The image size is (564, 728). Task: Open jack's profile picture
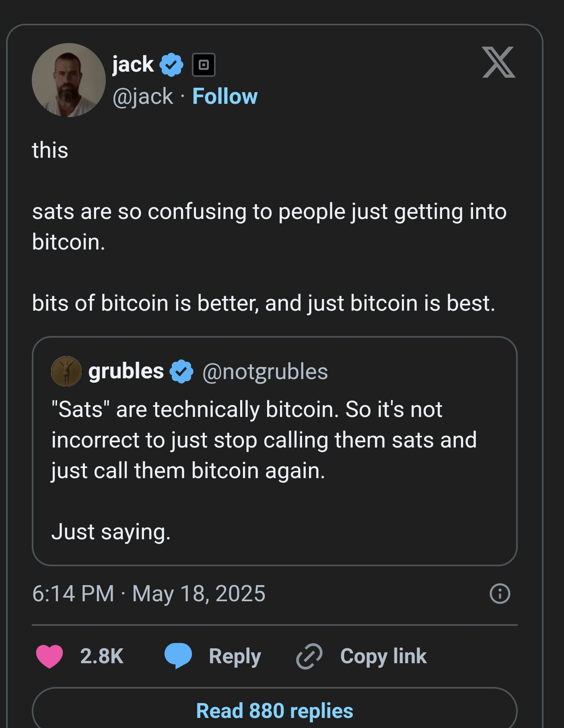(x=69, y=80)
